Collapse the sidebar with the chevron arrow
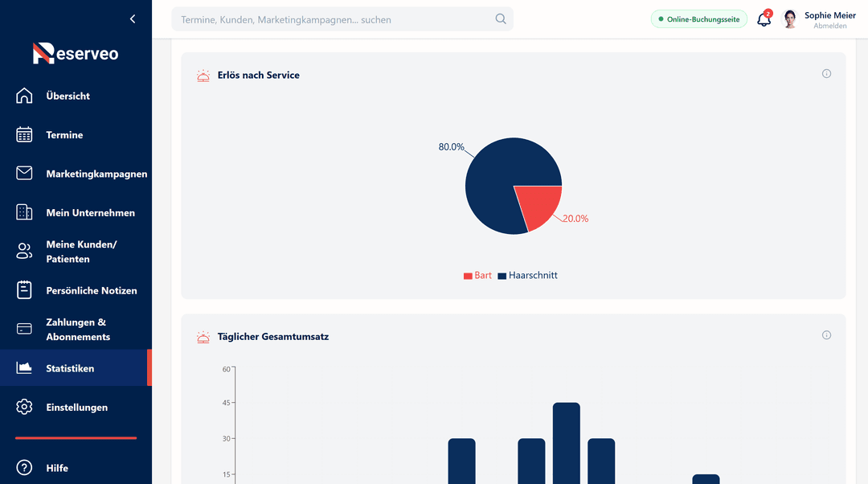 click(x=133, y=18)
